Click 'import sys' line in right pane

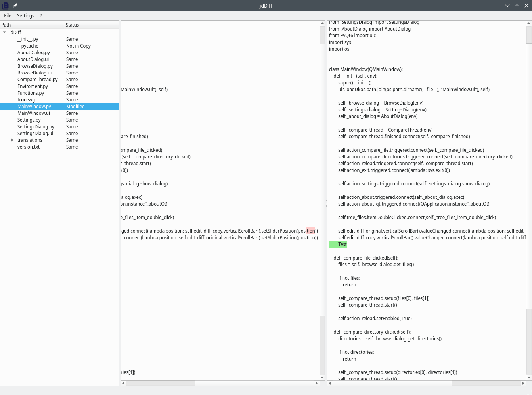(340, 42)
